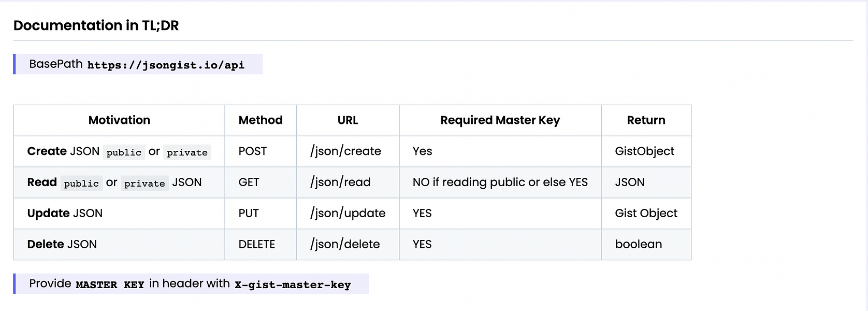Click the Return column header
This screenshot has height=311, width=868.
point(646,120)
